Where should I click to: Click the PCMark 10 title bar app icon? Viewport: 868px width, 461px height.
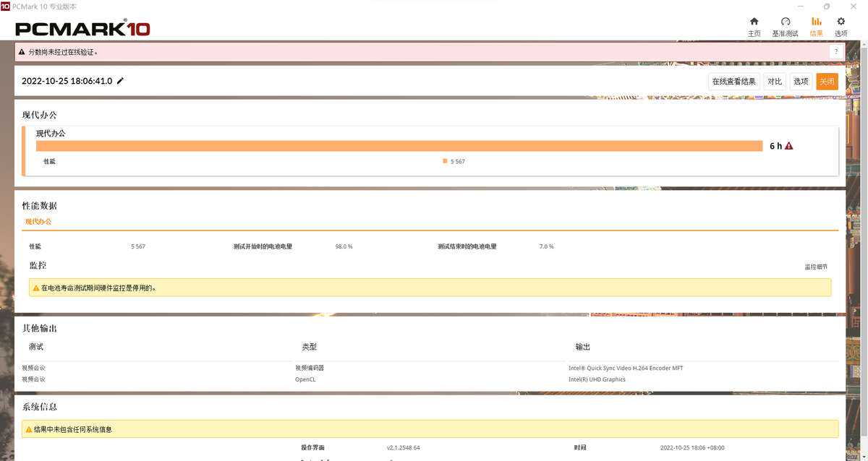(x=6, y=6)
